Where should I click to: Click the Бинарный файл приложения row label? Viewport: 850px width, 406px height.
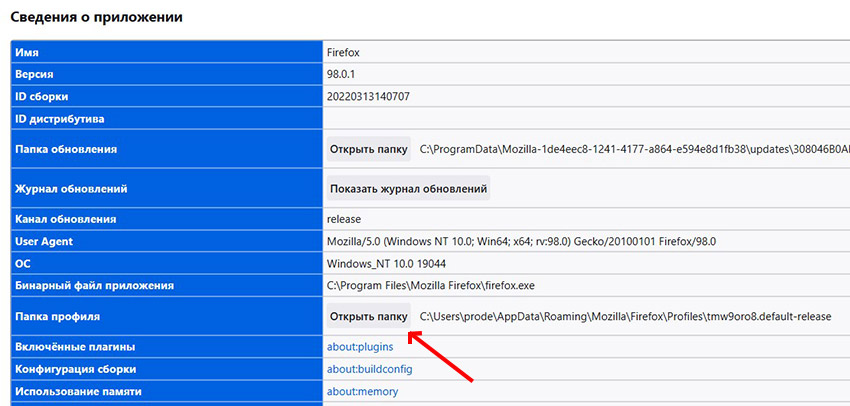point(95,286)
